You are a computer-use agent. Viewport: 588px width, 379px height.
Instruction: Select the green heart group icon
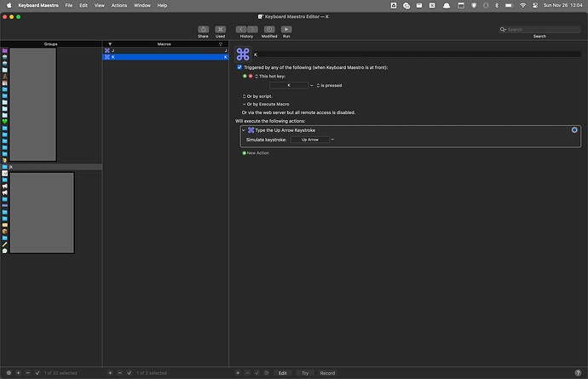(4, 122)
